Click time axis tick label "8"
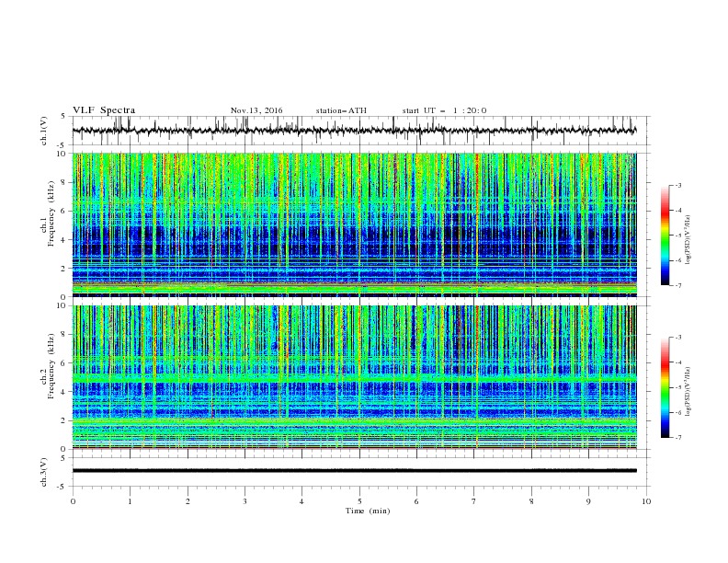 [x=531, y=501]
